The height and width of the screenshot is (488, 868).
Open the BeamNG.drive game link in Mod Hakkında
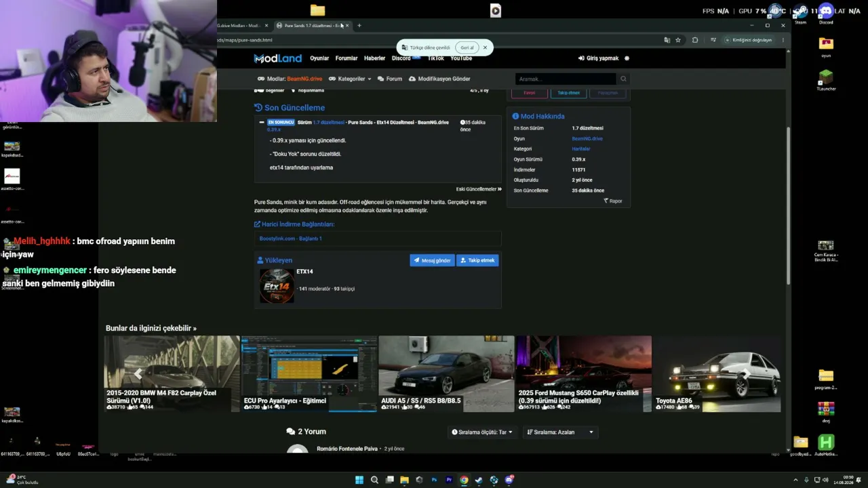coord(587,138)
